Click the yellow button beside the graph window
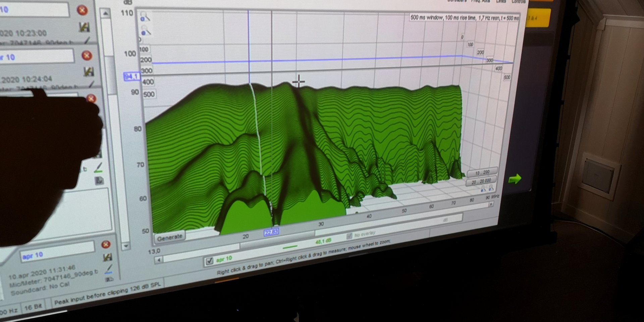644x322 pixels. (x=539, y=18)
